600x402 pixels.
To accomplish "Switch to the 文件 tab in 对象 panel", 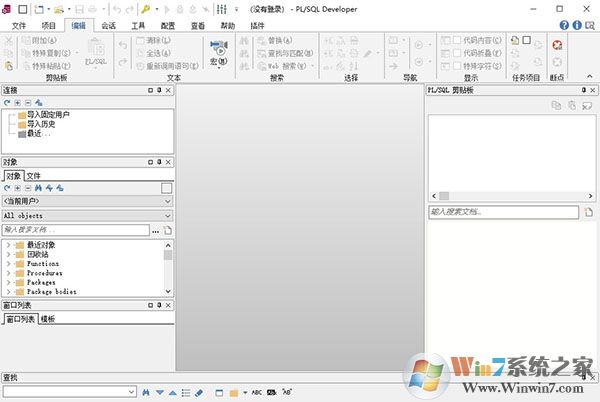I will click(34, 175).
